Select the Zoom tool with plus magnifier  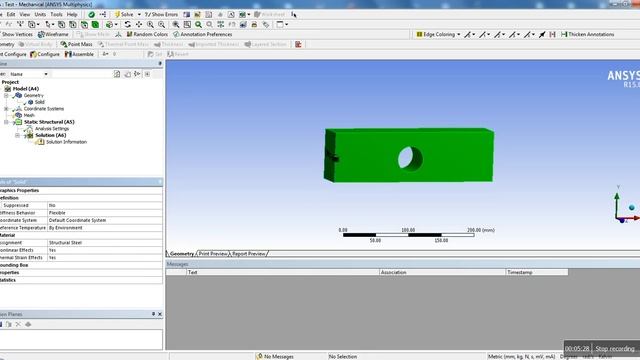(x=150, y=24)
